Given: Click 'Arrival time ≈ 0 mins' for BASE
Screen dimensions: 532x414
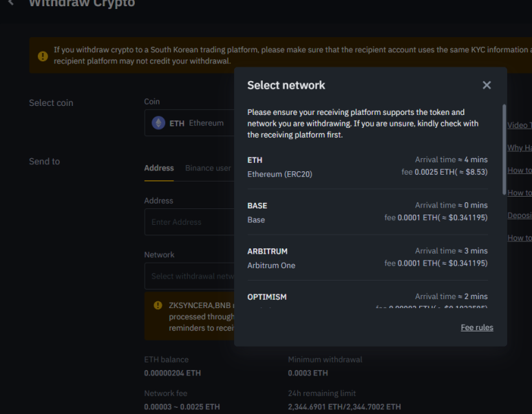Looking at the screenshot, I should (451, 205).
